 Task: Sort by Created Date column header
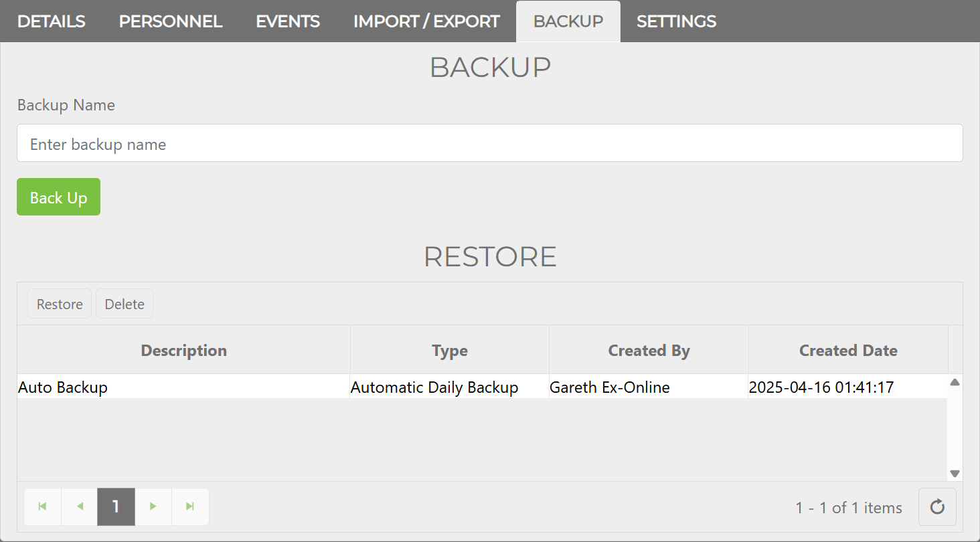(x=848, y=350)
